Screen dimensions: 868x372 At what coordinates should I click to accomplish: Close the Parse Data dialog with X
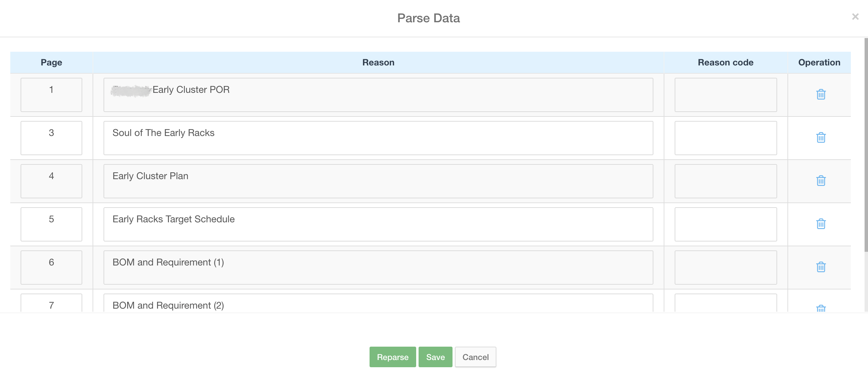855,17
